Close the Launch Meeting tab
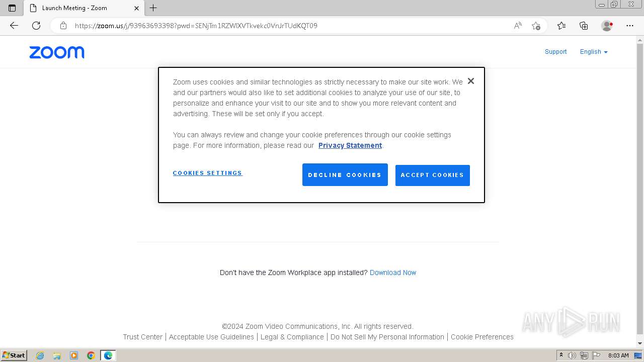 (136, 8)
